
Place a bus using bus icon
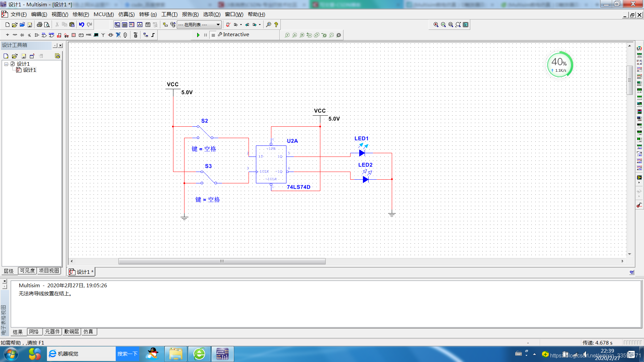[x=153, y=35]
